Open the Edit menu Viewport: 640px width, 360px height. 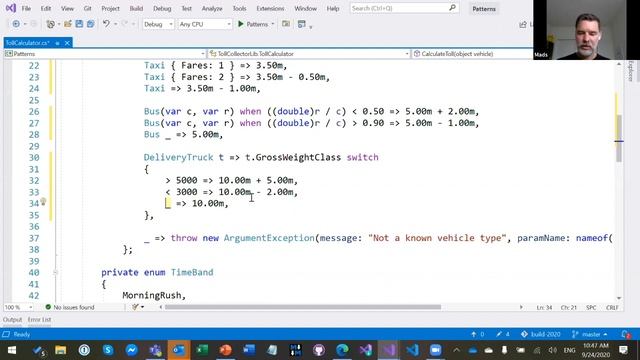46,8
